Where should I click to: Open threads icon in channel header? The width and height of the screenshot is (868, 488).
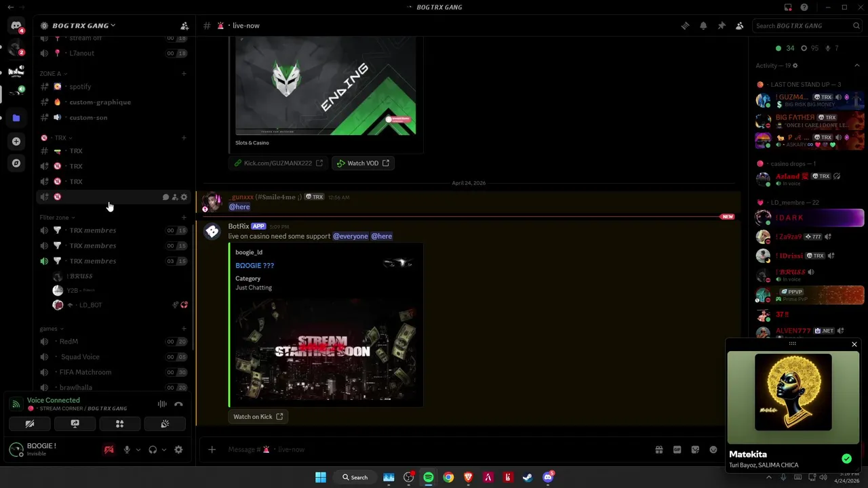(685, 26)
